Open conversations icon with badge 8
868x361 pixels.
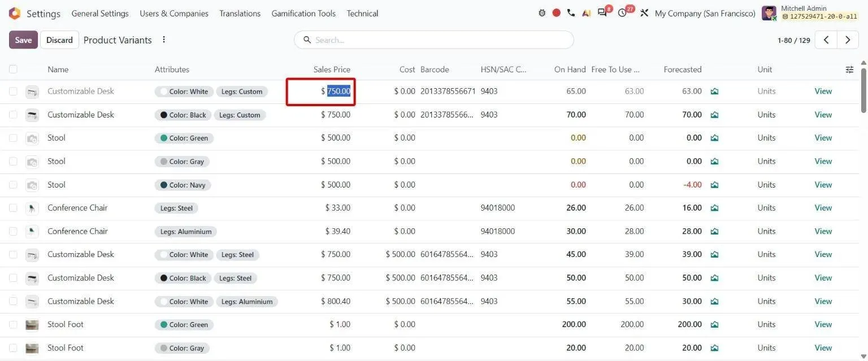pos(602,13)
